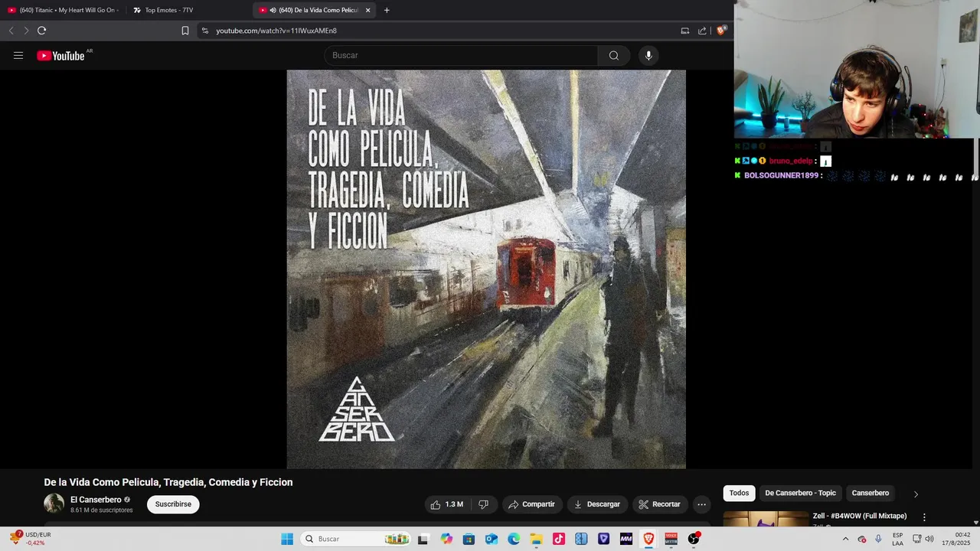Viewport: 980px width, 551px height.
Task: Open Microsoft Edge from the taskbar
Action: (x=514, y=539)
